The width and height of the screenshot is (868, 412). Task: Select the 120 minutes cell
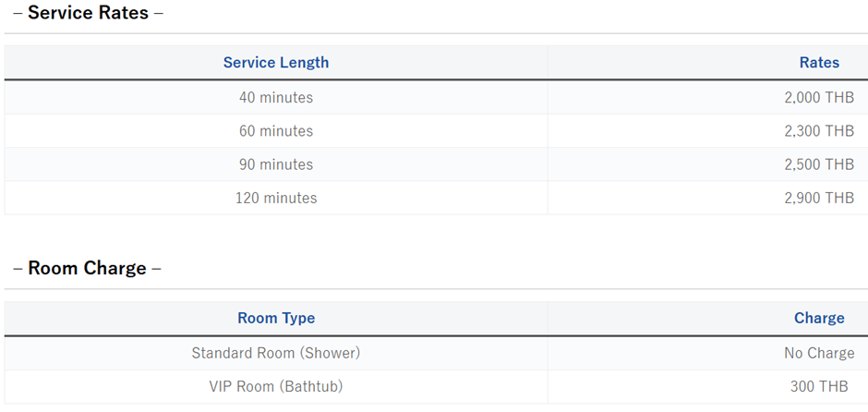[x=276, y=198]
